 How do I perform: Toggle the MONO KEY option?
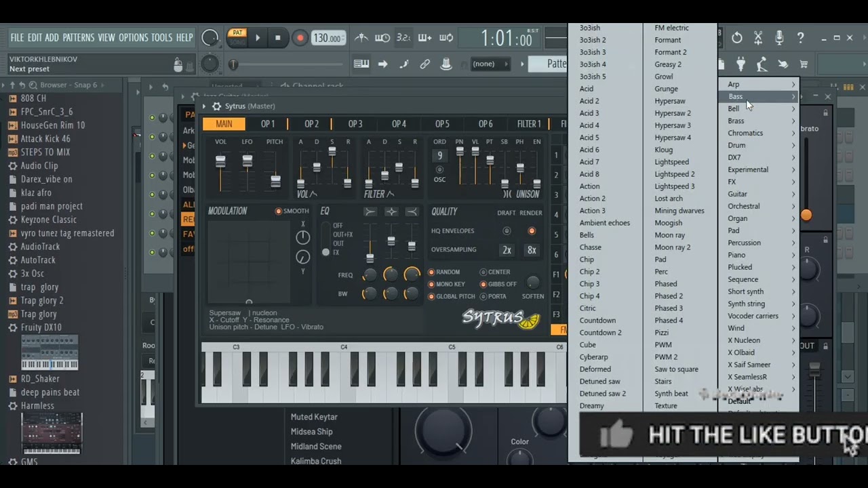(447, 284)
